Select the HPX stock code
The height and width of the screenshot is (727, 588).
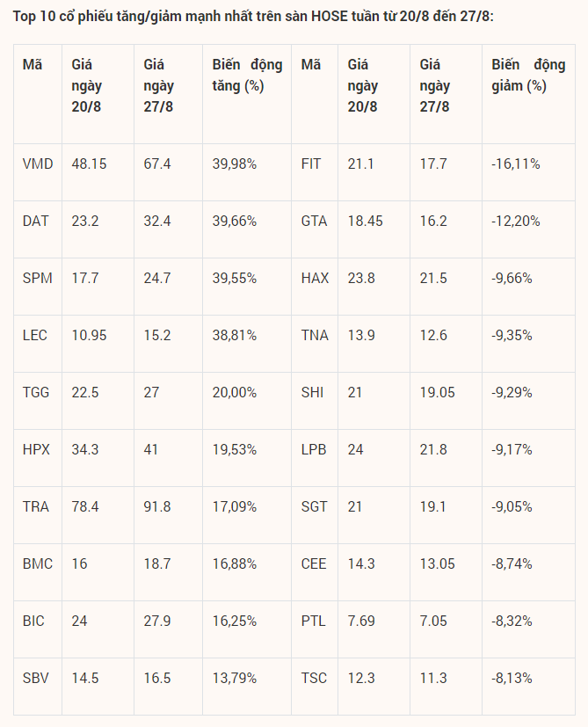coord(37,449)
